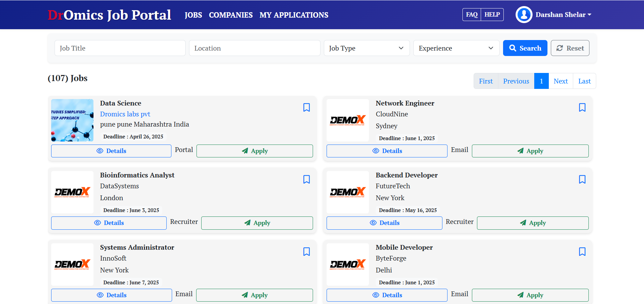Click the user avatar icon

[x=524, y=15]
